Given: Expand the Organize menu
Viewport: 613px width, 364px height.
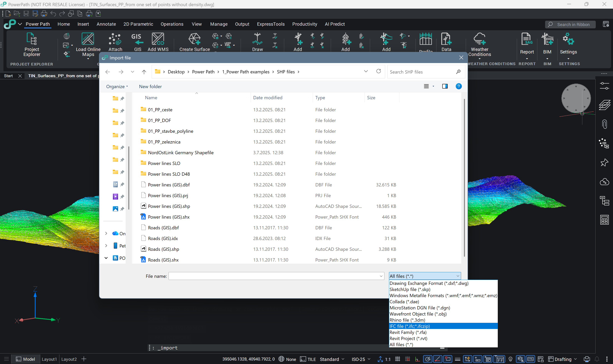Looking at the screenshot, I should 117,87.
